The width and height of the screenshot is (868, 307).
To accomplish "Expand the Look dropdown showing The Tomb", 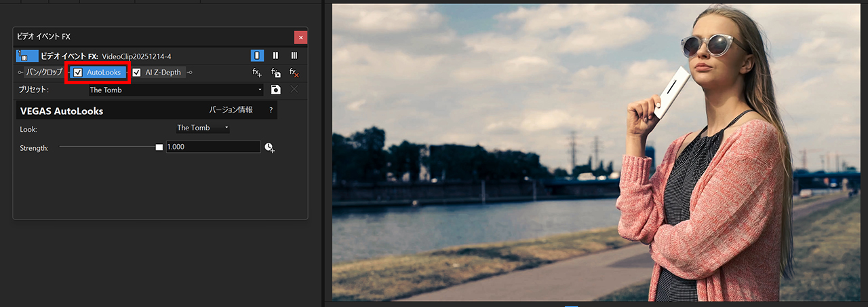I will click(203, 128).
